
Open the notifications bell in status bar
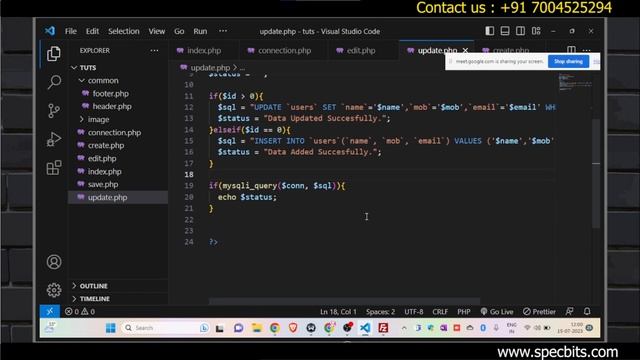pos(587,311)
